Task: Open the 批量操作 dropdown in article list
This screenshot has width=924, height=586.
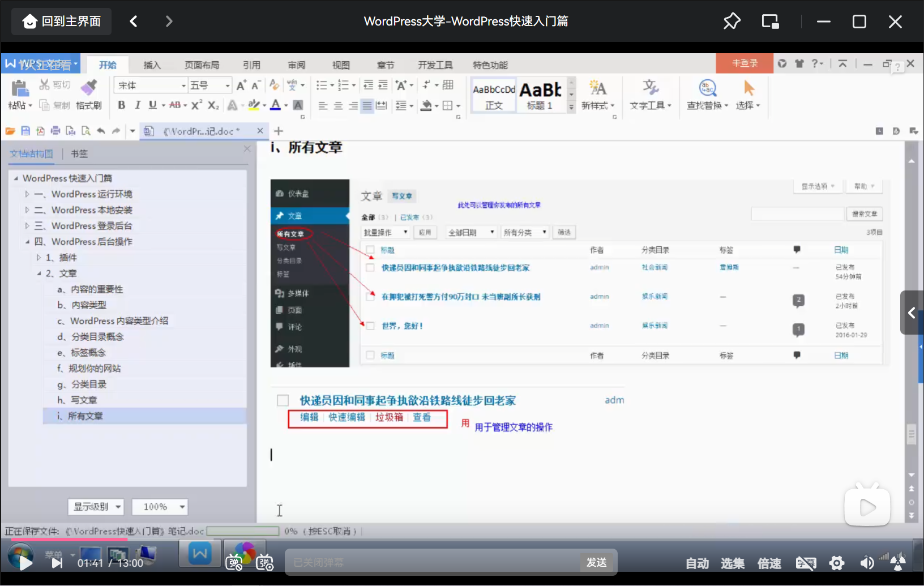Action: pyautogui.click(x=386, y=232)
